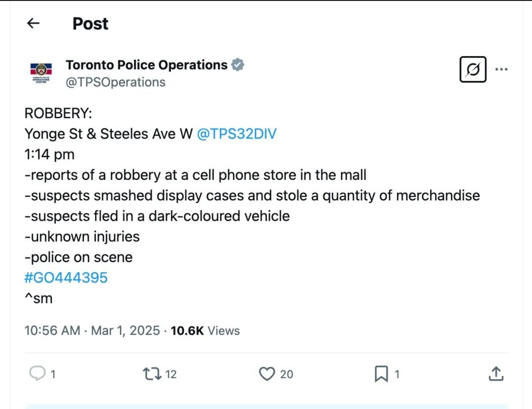
Task: Open the 10:56 AM Mar 1, 2025 timestamp
Action: tap(92, 331)
